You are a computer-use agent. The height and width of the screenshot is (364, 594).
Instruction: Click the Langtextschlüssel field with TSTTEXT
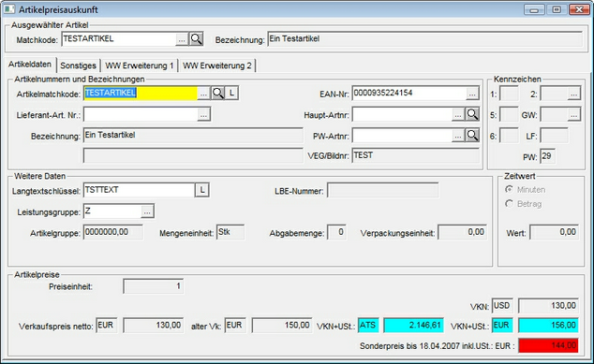pyautogui.click(x=139, y=190)
